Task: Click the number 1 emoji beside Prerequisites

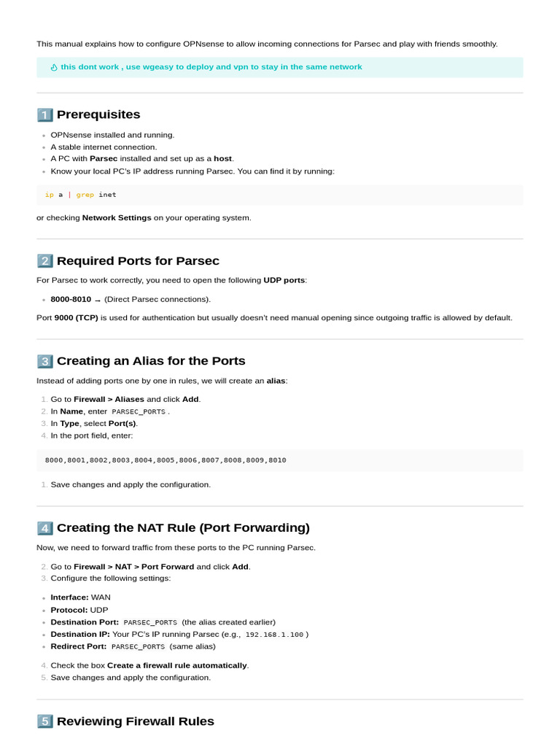Action: (x=44, y=115)
